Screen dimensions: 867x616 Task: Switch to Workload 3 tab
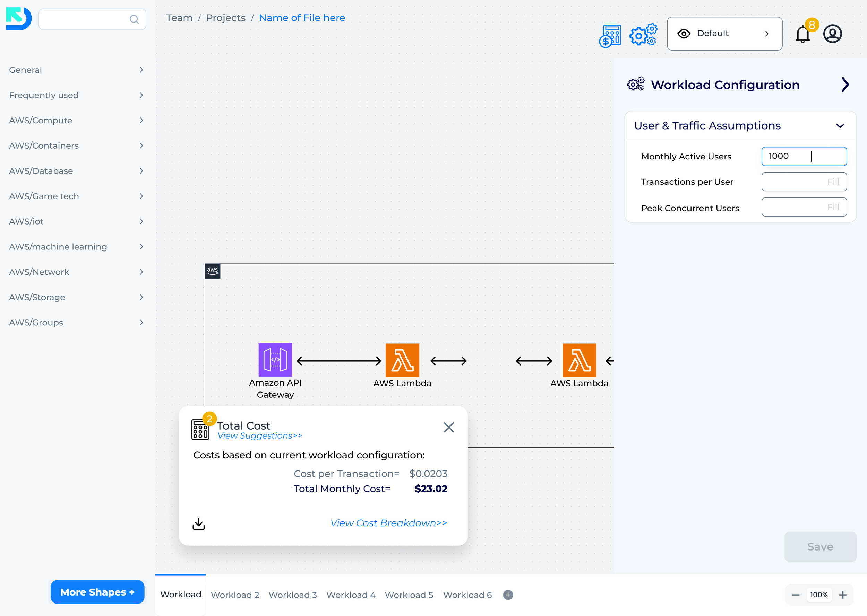point(292,595)
